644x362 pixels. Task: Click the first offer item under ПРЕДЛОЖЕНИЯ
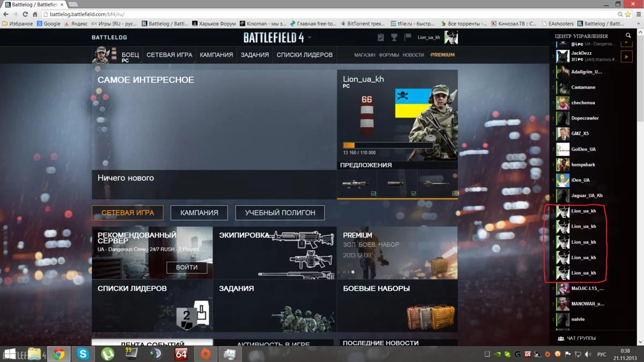click(x=357, y=184)
